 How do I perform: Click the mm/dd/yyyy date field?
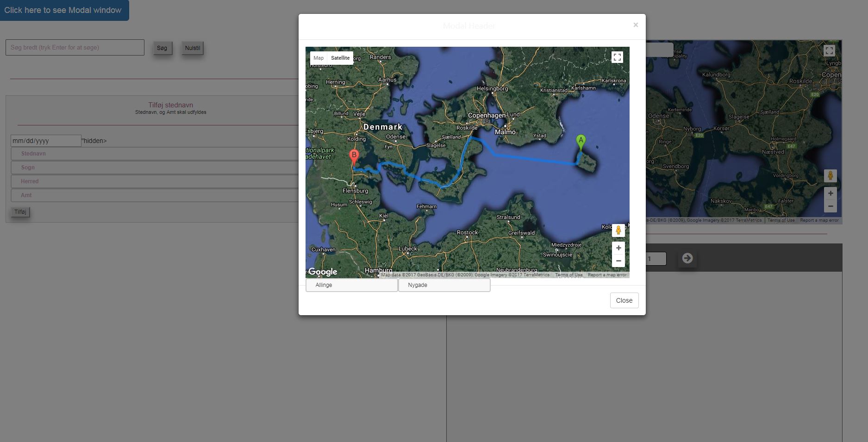(x=46, y=141)
